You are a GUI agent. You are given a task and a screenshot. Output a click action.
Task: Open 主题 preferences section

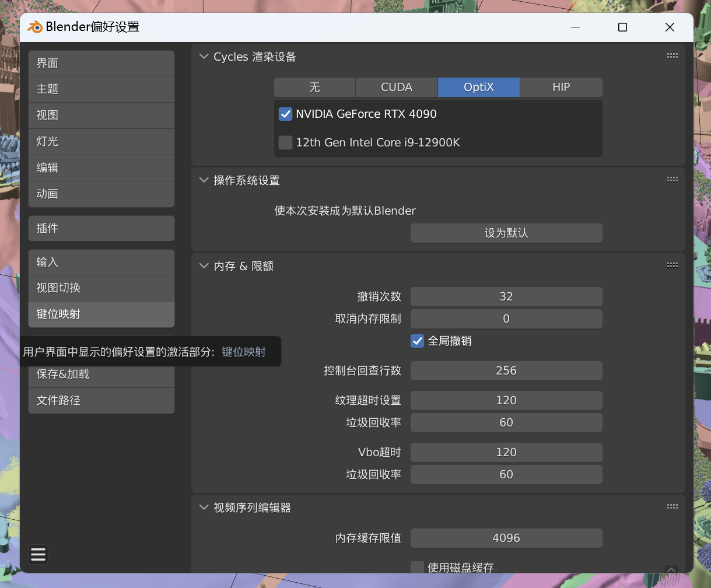[101, 89]
